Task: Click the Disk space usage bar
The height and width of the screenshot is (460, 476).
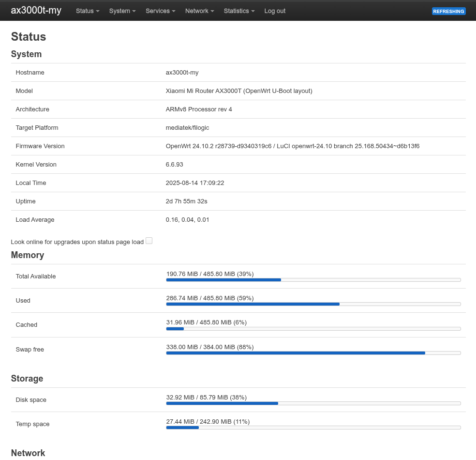Action: (x=313, y=403)
